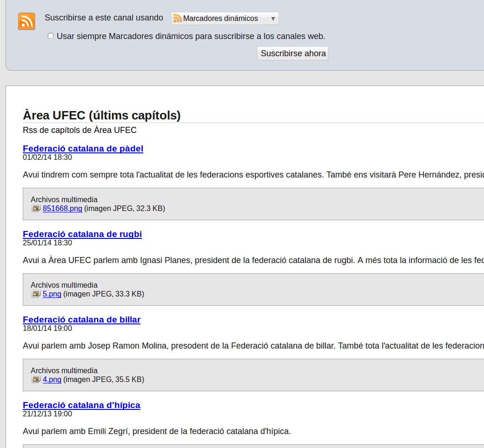
Task: Click the date 21/12/13 19:00
Action: coord(47,414)
